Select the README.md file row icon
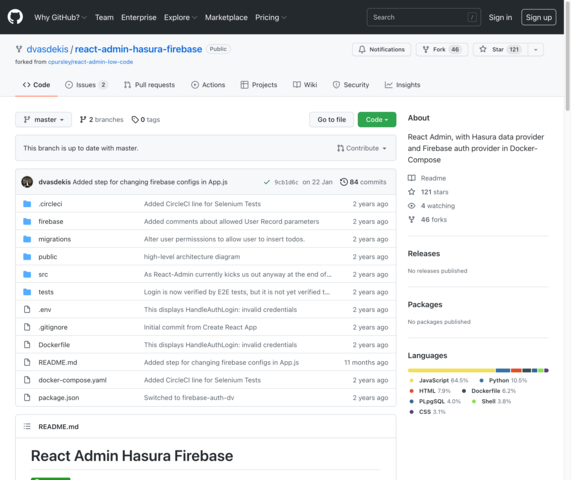This screenshot has height=480, width=571. click(27, 362)
